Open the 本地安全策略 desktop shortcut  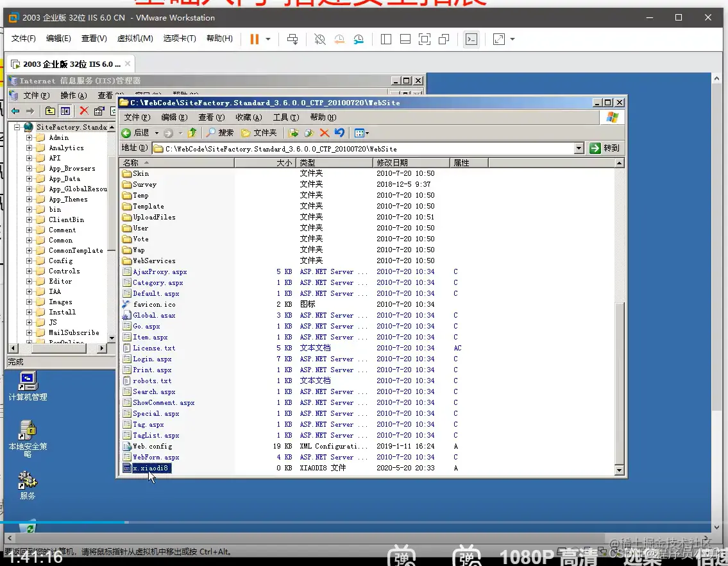point(28,439)
